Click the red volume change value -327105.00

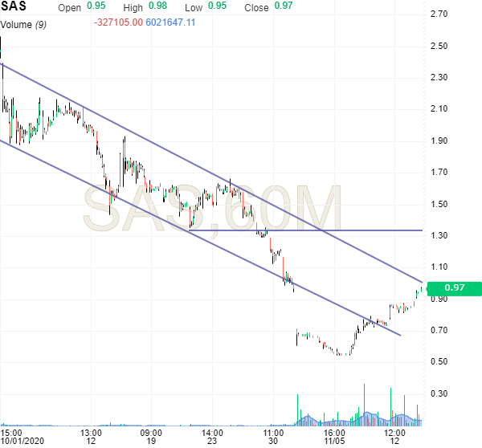click(117, 22)
